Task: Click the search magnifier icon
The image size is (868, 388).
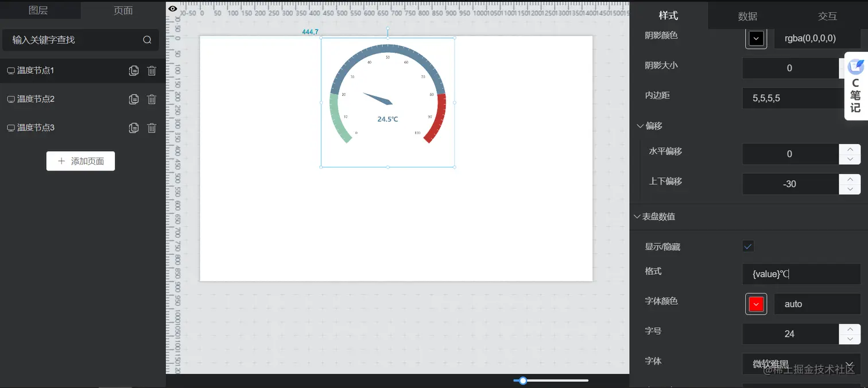Action: click(x=148, y=40)
